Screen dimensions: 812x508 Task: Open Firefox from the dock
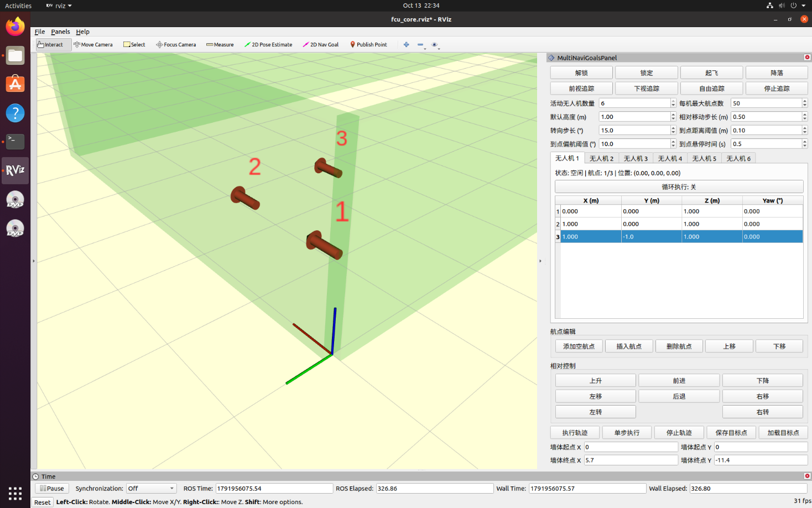click(x=15, y=27)
